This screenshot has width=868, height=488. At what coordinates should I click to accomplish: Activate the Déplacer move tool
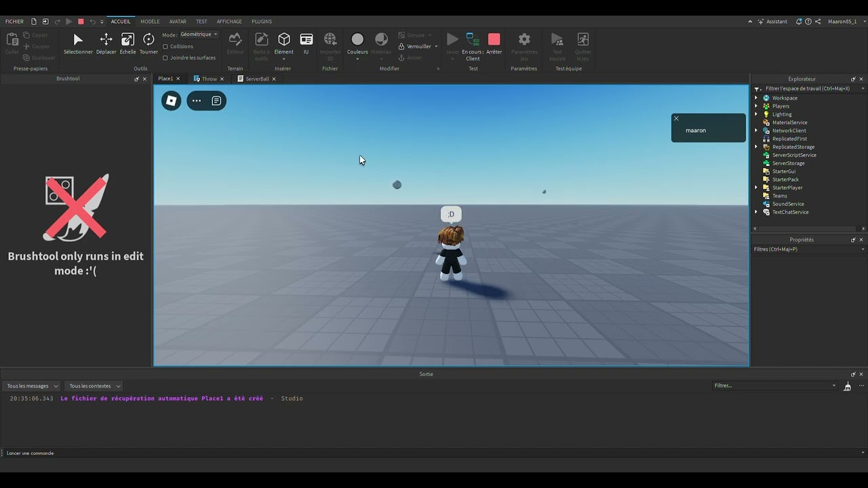tap(106, 43)
